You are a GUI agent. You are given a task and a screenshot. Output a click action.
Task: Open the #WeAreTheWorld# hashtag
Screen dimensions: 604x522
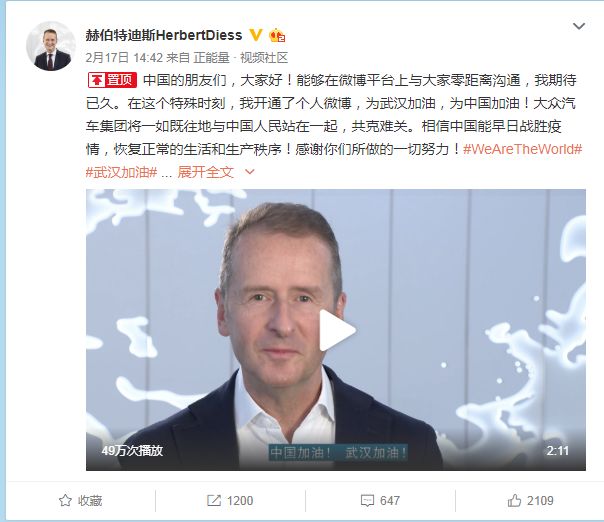(x=522, y=149)
